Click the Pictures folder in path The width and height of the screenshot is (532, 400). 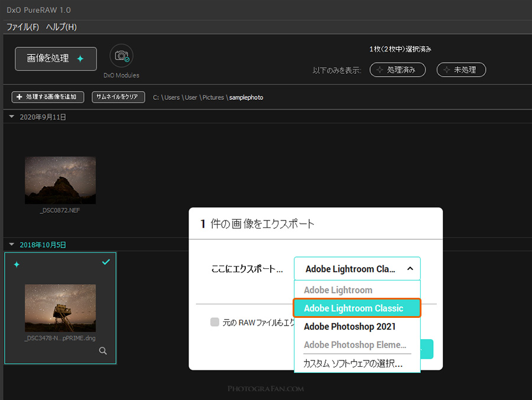point(213,97)
